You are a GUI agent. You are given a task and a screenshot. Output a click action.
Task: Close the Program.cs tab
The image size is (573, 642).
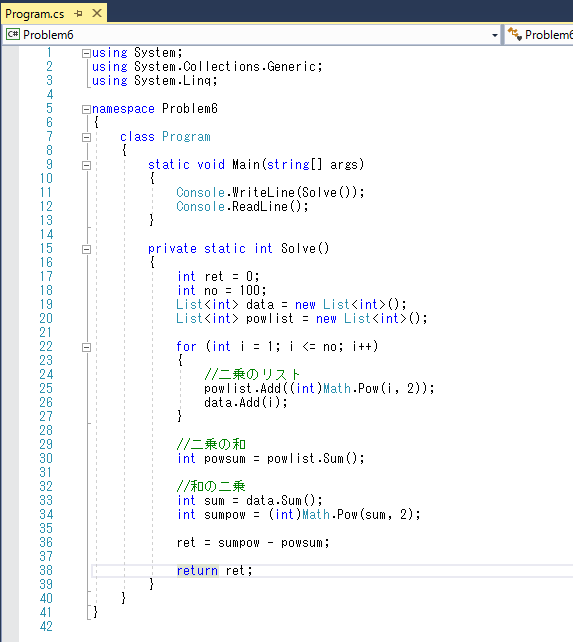(x=97, y=14)
